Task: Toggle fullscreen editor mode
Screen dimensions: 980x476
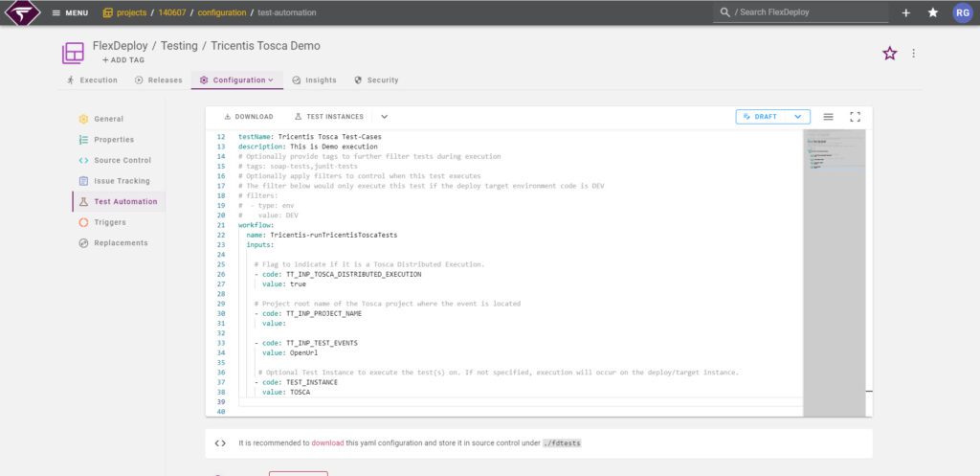Action: coord(855,116)
